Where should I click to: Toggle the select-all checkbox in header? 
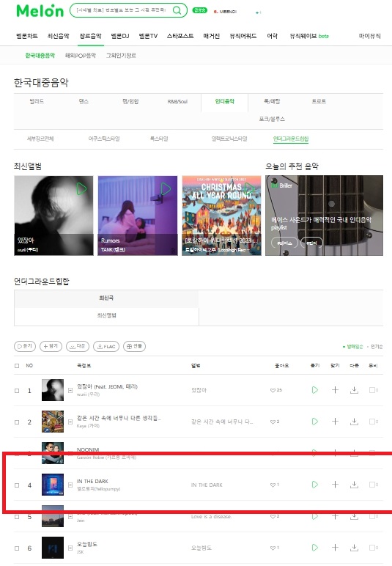[17, 366]
